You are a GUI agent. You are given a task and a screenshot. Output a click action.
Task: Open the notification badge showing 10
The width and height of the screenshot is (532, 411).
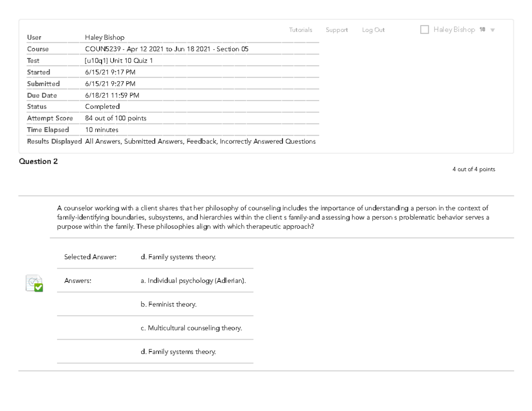pos(483,29)
